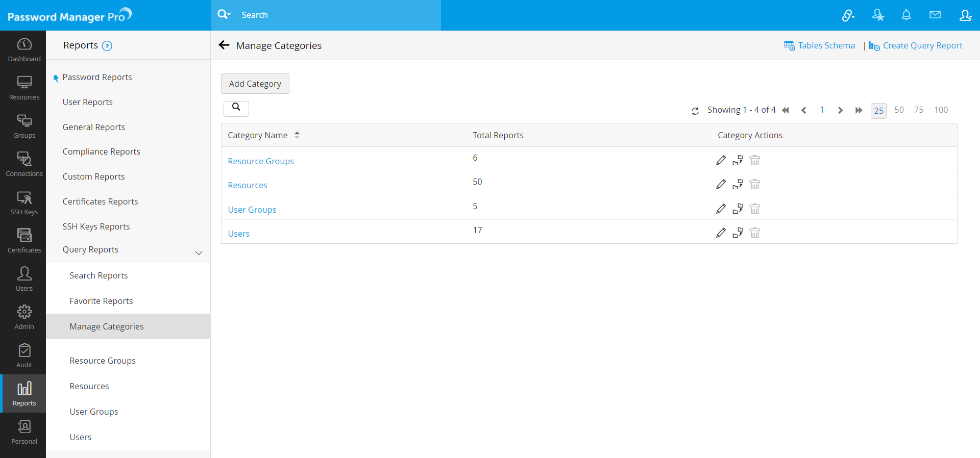This screenshot has height=458, width=980.
Task: Open the Dashboard sidebar icon
Action: pos(24,50)
